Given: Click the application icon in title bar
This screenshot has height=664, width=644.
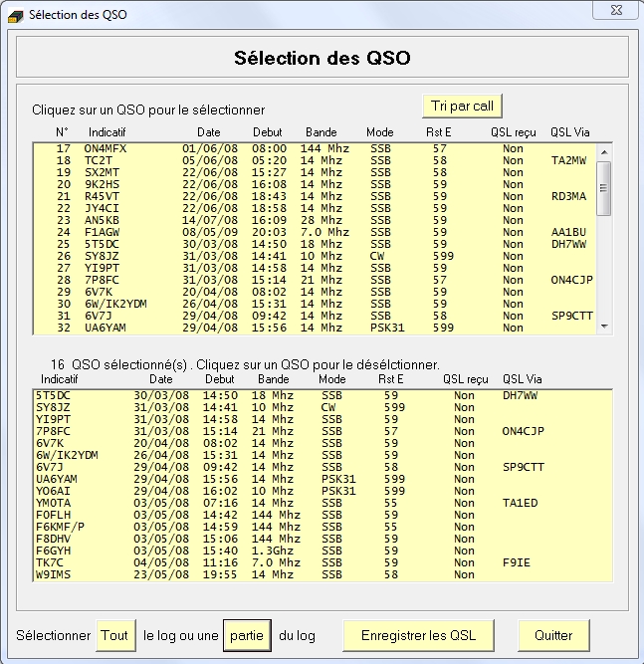Looking at the screenshot, I should click(x=16, y=16).
